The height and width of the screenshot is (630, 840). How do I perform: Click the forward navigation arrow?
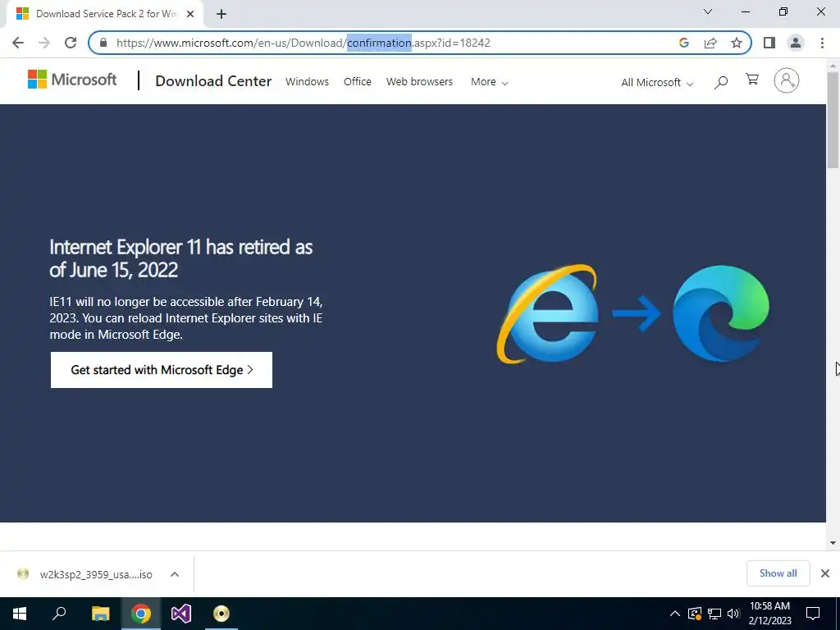(x=44, y=43)
